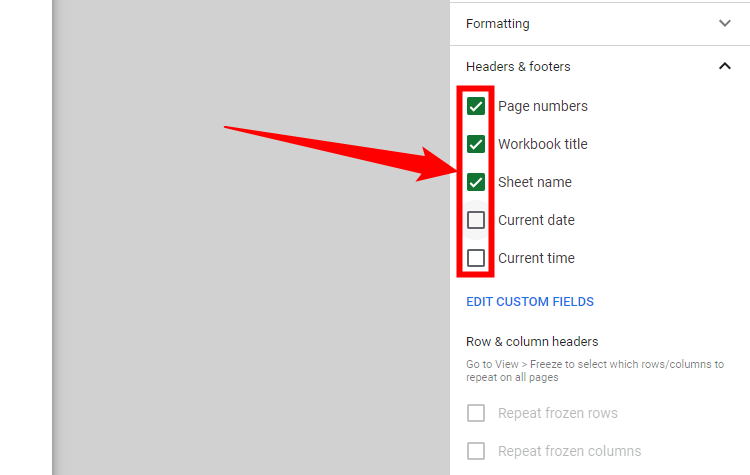Tick the Current time checkbox
The height and width of the screenshot is (475, 750).
coord(476,258)
